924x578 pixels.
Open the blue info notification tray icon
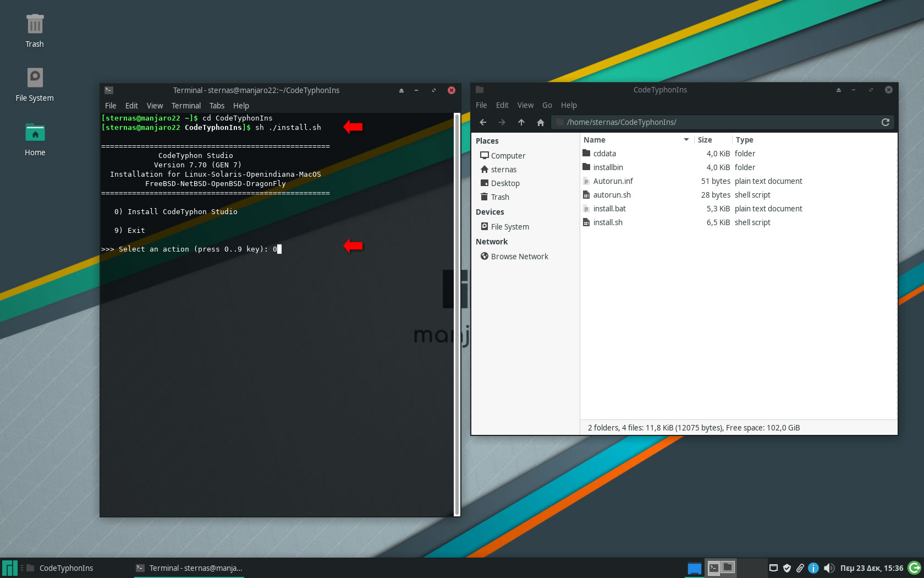point(813,568)
